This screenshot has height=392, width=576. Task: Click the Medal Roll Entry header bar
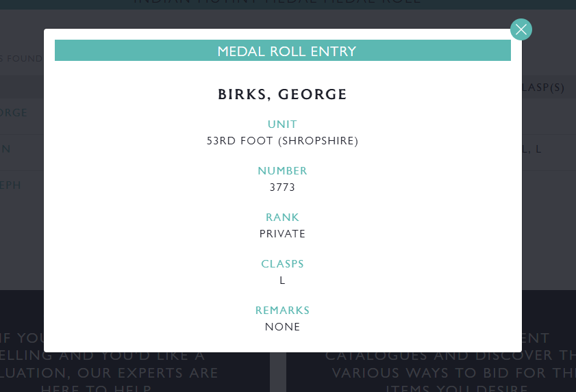(282, 51)
